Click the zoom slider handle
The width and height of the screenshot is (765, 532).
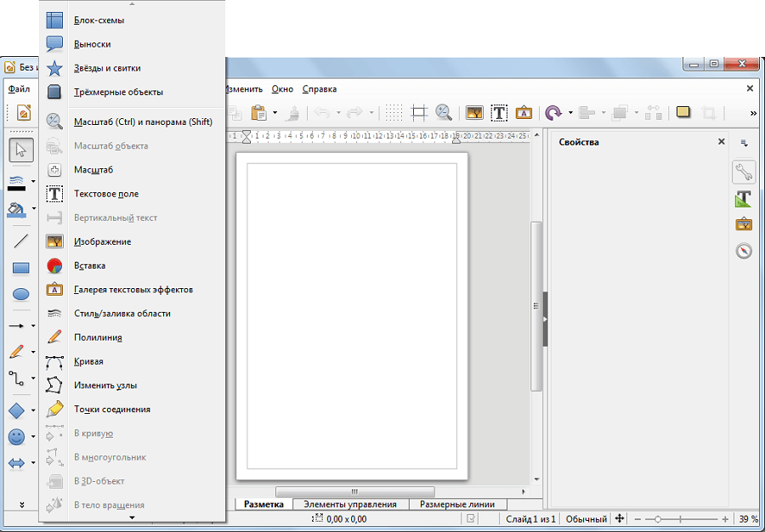coord(658,519)
